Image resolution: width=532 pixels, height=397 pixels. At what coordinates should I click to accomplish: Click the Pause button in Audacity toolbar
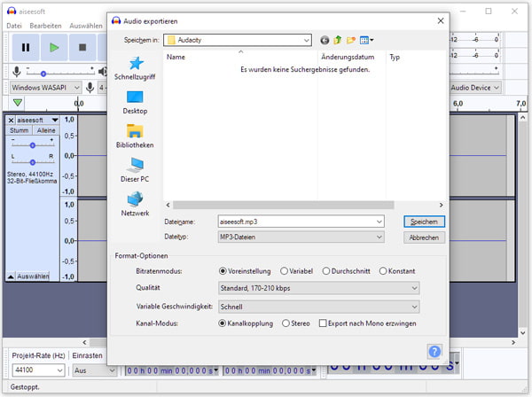[26, 48]
